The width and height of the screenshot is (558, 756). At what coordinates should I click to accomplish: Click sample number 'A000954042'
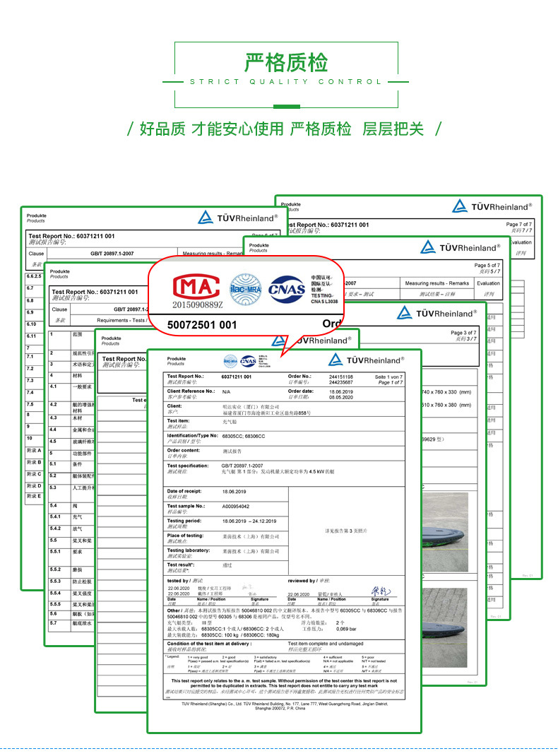tap(236, 507)
